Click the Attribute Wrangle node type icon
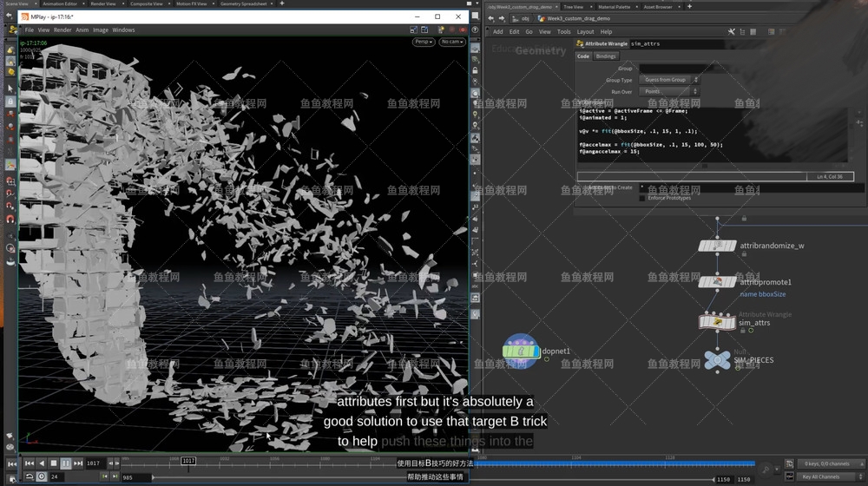The image size is (868, 486). (x=580, y=43)
